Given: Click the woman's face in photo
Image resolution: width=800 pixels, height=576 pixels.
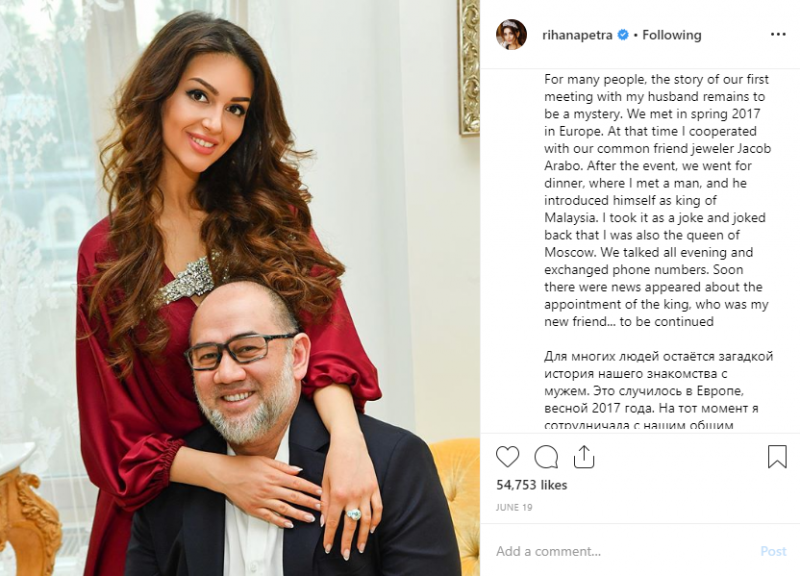Looking at the screenshot, I should pos(212,112).
